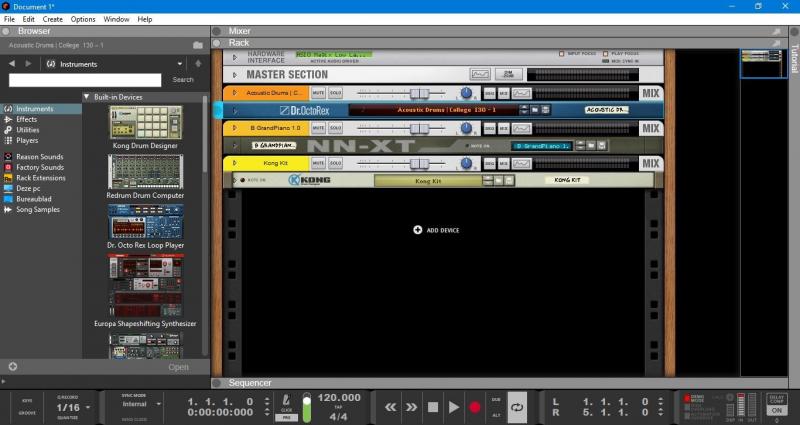Select Players in browser sidebar

tap(27, 140)
